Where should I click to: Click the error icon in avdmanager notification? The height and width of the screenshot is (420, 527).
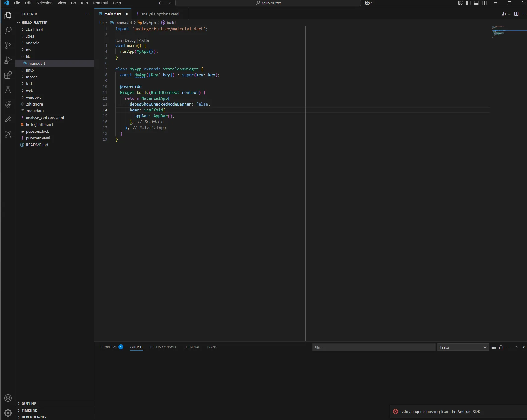pos(396,411)
